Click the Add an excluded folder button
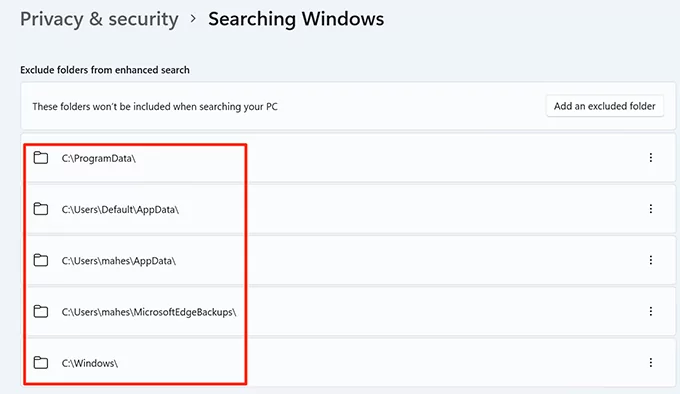680x394 pixels. pyautogui.click(x=605, y=106)
